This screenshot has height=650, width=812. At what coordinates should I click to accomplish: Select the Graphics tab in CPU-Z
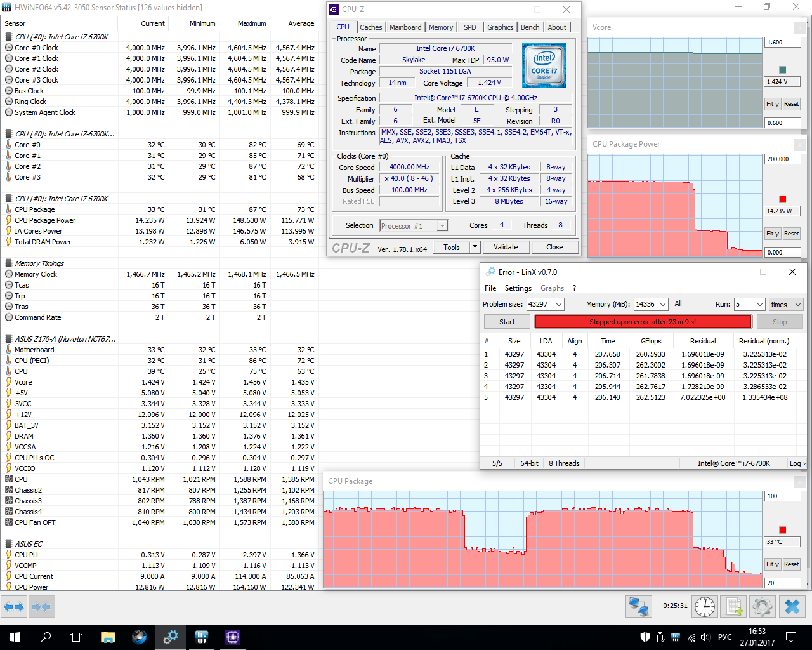pos(501,27)
